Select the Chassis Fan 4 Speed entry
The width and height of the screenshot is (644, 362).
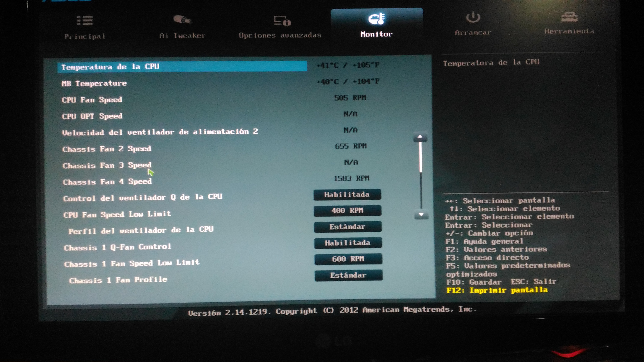[x=107, y=182]
